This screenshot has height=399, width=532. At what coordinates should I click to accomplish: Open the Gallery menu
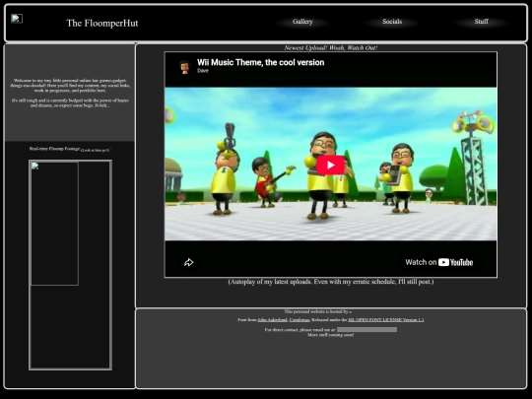point(302,22)
